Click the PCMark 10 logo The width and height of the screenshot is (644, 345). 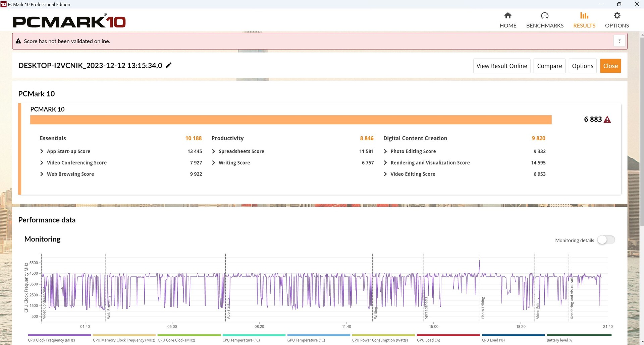coord(69,21)
